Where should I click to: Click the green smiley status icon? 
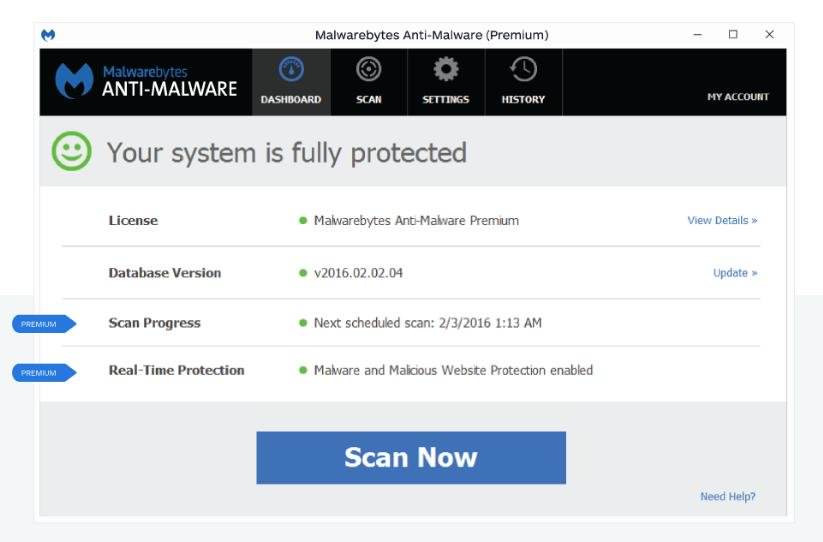point(72,151)
